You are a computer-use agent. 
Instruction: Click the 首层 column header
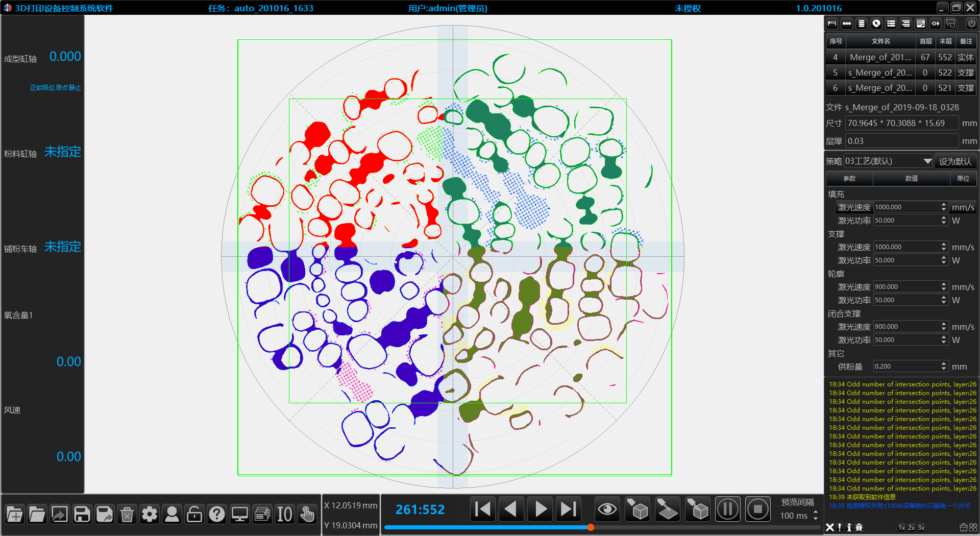point(925,41)
